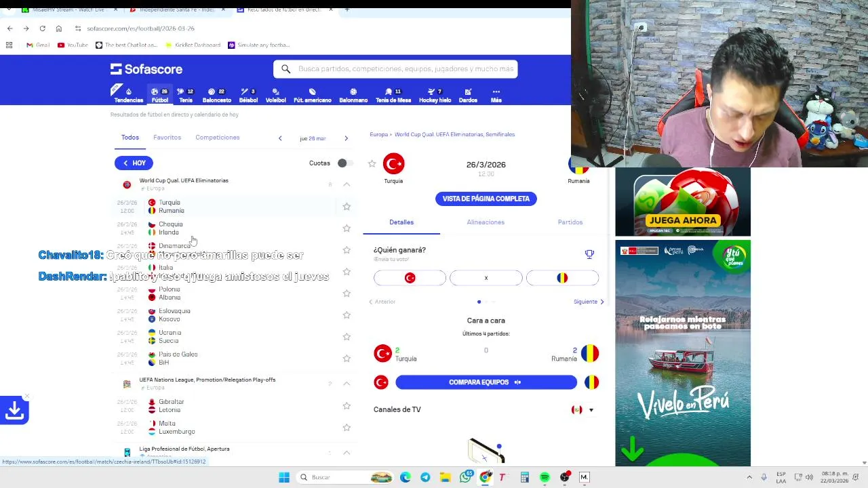Image resolution: width=868 pixels, height=488 pixels.
Task: Reload the browser page
Action: point(42,28)
